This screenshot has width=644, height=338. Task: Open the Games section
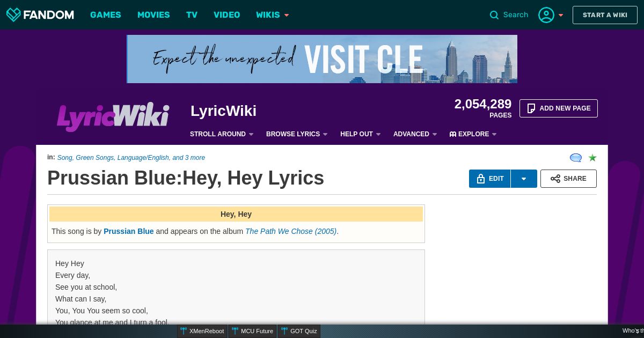(x=106, y=15)
